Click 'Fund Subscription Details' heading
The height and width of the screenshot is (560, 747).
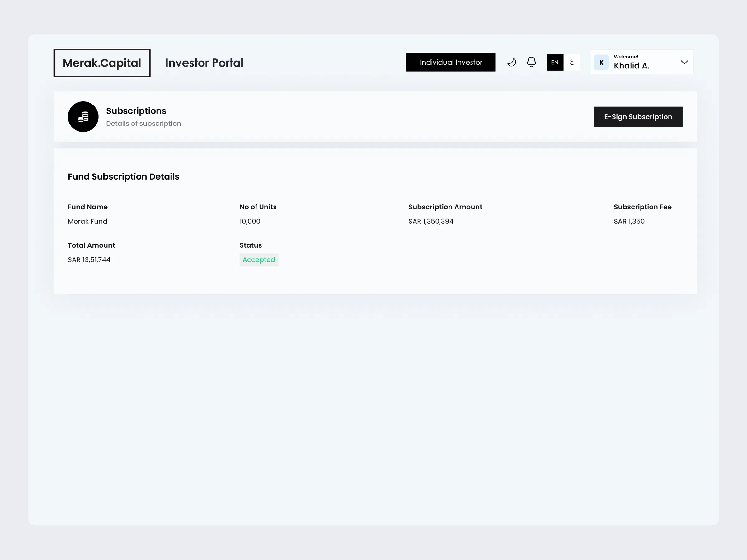tap(124, 176)
